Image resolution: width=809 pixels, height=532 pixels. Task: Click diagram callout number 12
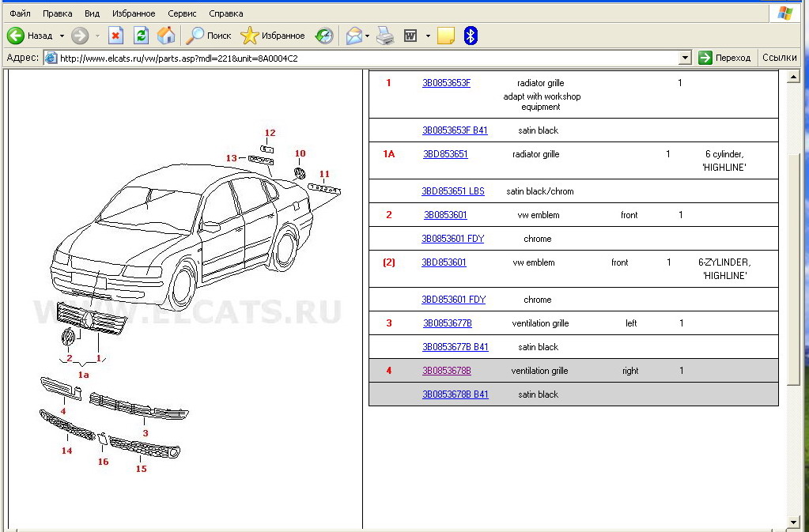(270, 133)
